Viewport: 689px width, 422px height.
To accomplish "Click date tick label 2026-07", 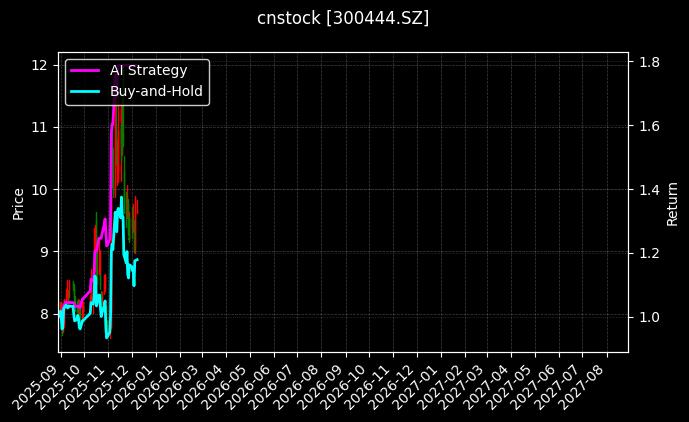I will [x=272, y=387].
